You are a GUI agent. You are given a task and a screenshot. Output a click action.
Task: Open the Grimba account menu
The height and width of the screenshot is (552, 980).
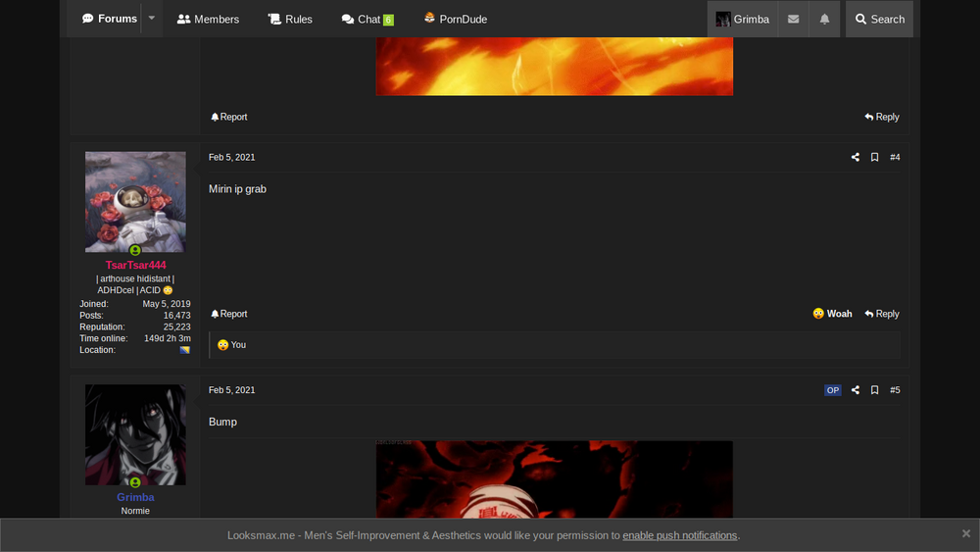point(743,20)
